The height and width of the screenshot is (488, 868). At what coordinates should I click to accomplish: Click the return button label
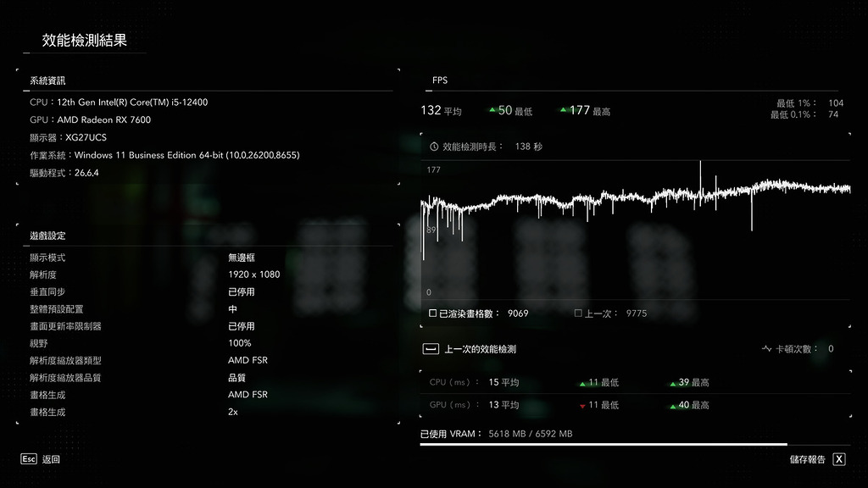coord(51,459)
